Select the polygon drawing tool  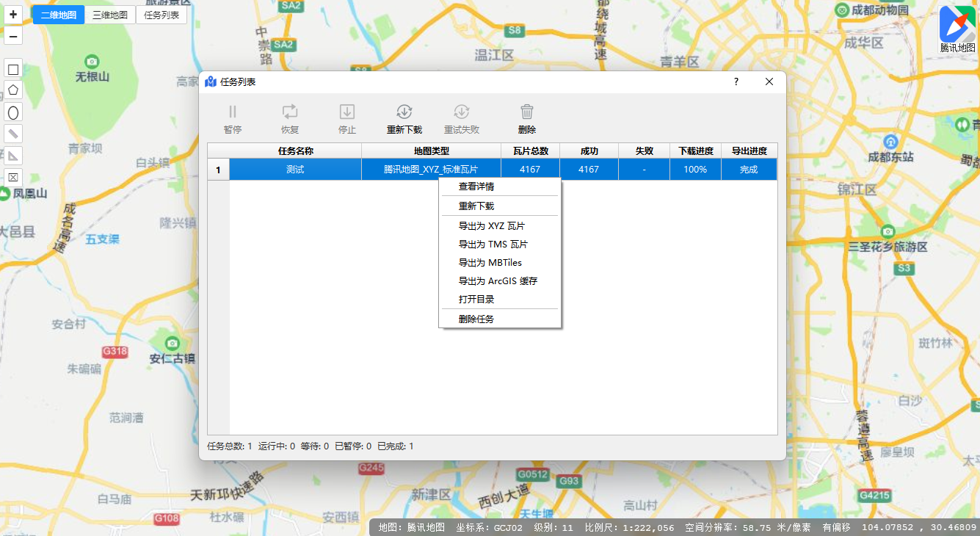[x=13, y=91]
